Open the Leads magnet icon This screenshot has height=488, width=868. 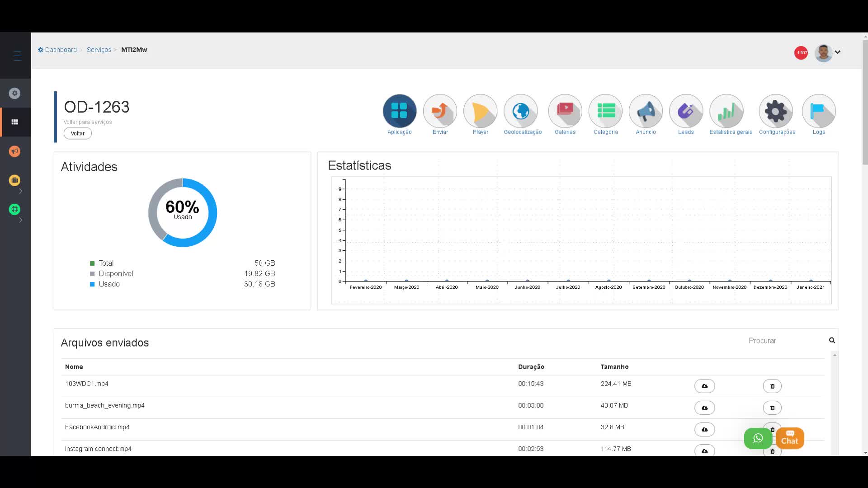pyautogui.click(x=686, y=111)
